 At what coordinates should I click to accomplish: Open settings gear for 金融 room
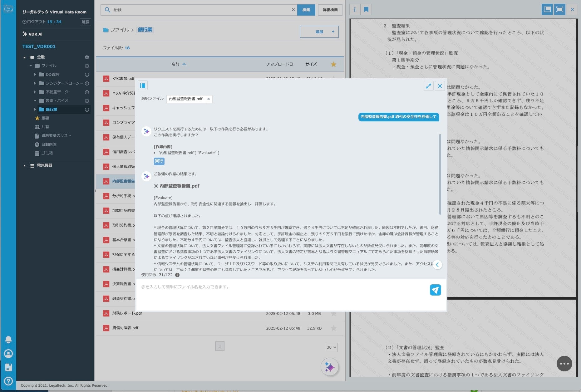point(87,57)
